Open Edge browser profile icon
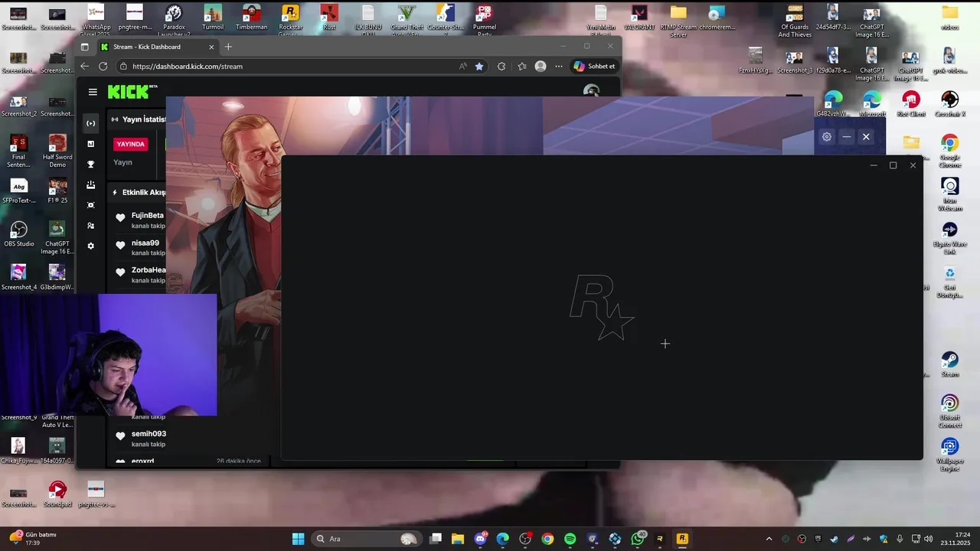This screenshot has height=551, width=980. pyautogui.click(x=541, y=67)
